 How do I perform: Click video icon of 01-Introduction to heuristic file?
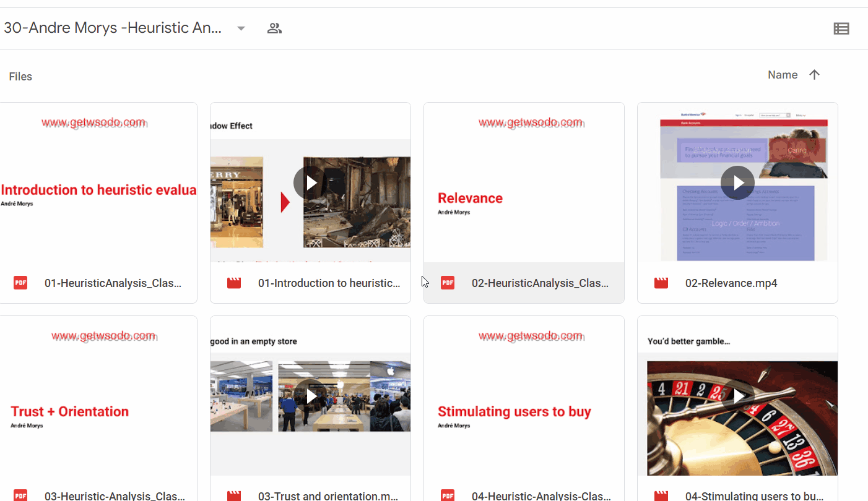point(234,283)
